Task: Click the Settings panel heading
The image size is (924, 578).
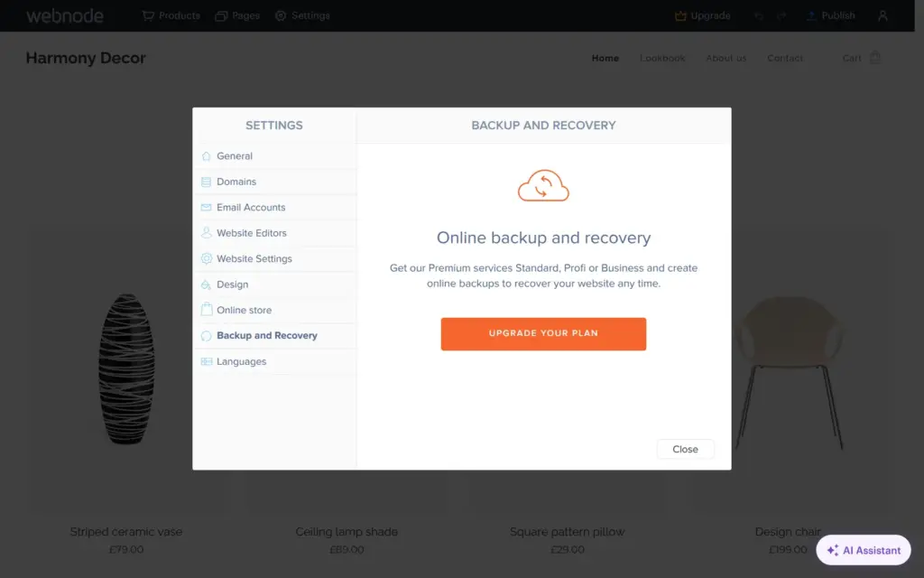Action: [x=274, y=125]
